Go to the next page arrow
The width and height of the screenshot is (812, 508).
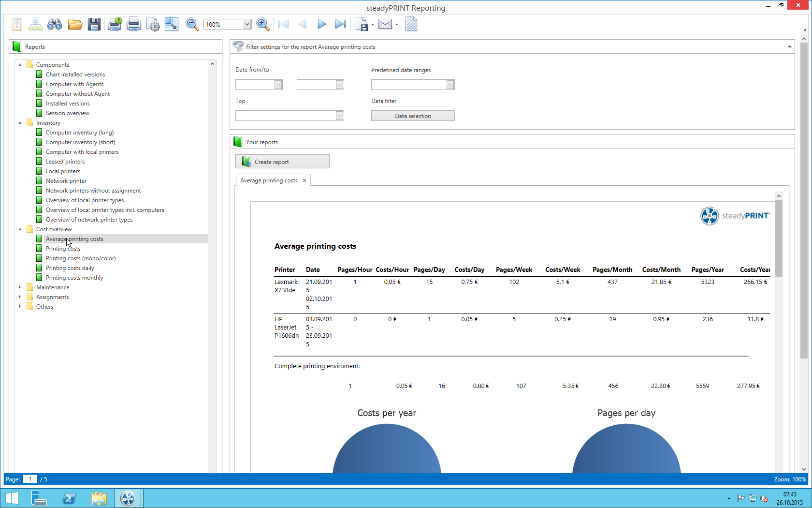(322, 24)
